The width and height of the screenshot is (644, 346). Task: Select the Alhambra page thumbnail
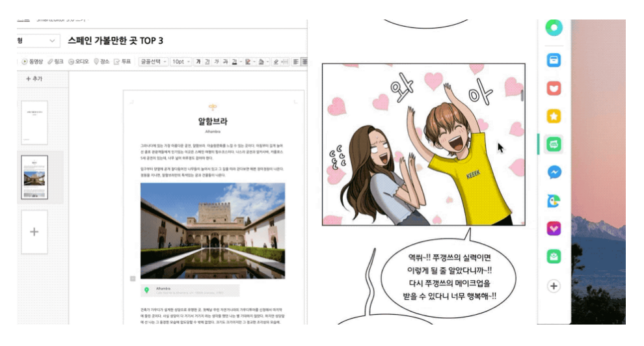(x=34, y=178)
